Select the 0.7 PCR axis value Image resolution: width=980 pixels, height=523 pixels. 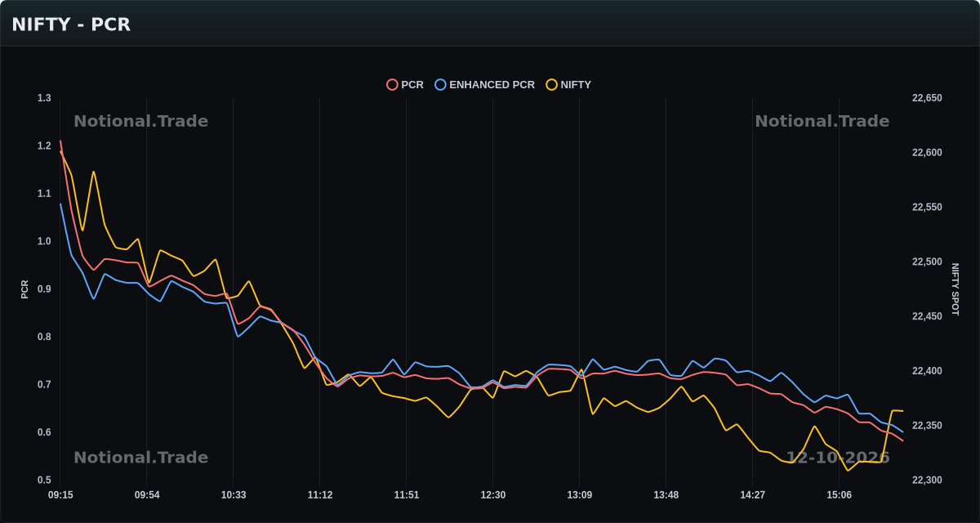[x=44, y=385]
